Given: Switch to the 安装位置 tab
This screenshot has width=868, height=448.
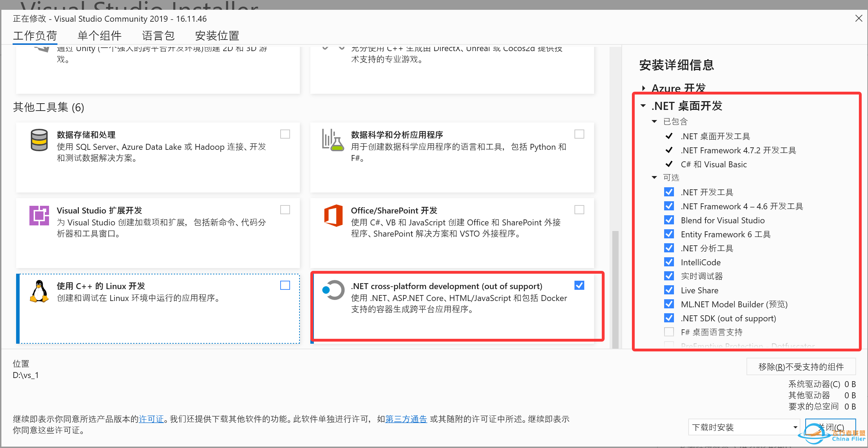Looking at the screenshot, I should click(217, 36).
